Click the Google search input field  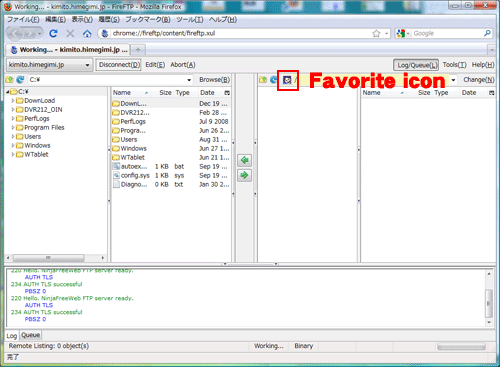[446, 33]
